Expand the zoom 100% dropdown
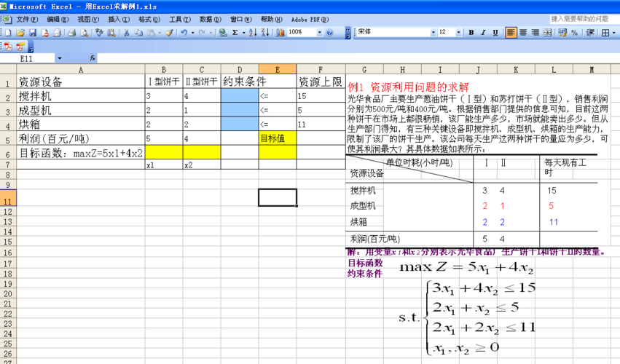The image size is (620, 364). coord(320,33)
